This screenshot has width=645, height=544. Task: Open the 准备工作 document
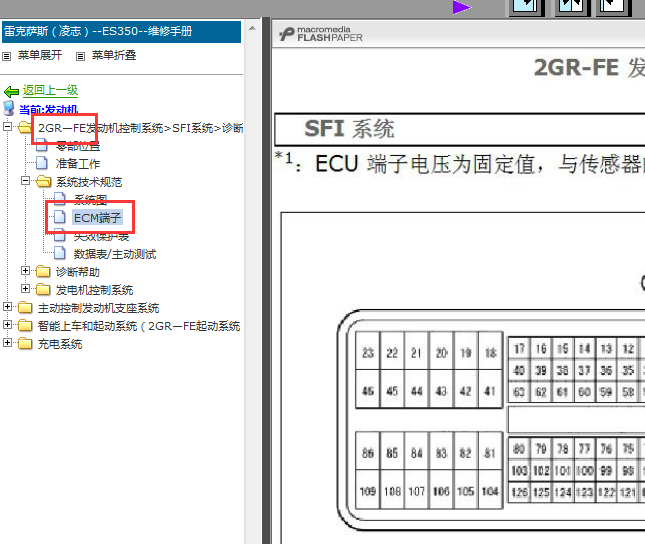point(78,164)
